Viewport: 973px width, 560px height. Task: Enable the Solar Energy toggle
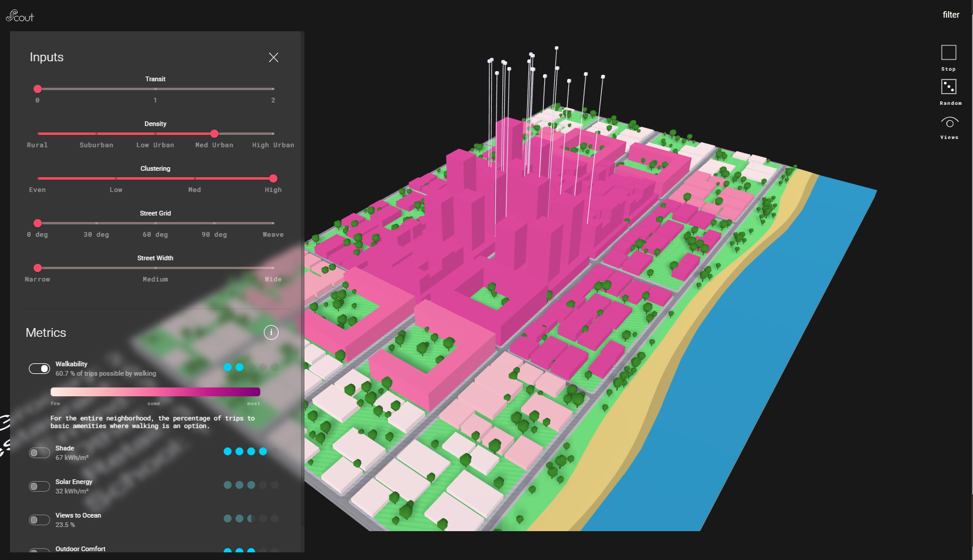point(39,486)
